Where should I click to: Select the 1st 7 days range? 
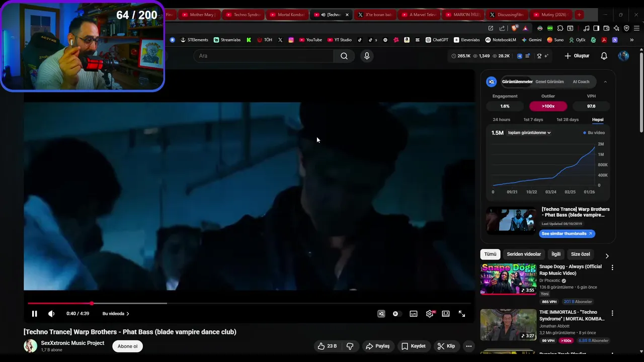coord(533,120)
